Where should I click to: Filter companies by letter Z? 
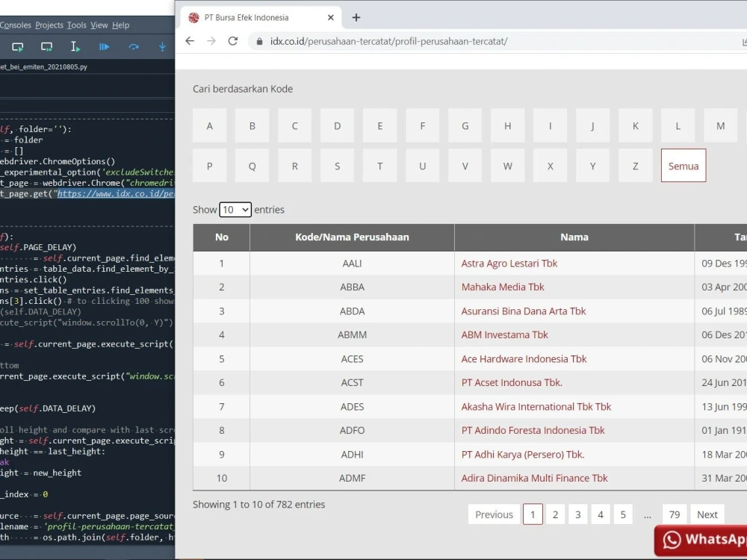635,166
